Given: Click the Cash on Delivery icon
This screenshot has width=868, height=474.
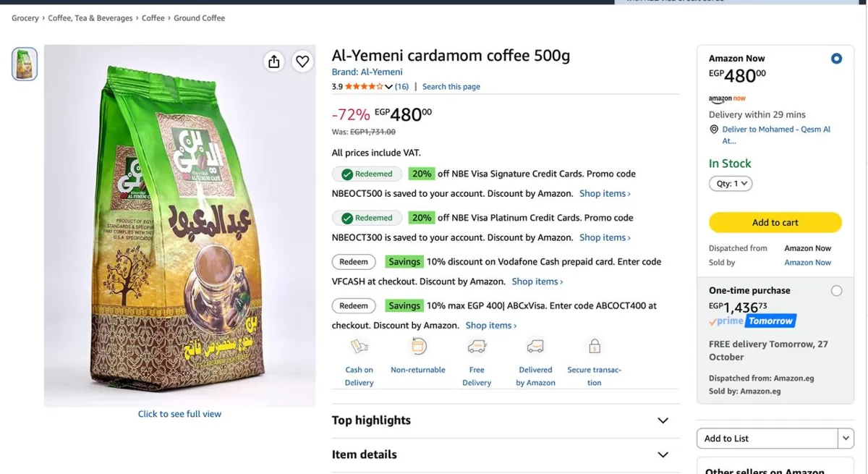Looking at the screenshot, I should pos(359,346).
